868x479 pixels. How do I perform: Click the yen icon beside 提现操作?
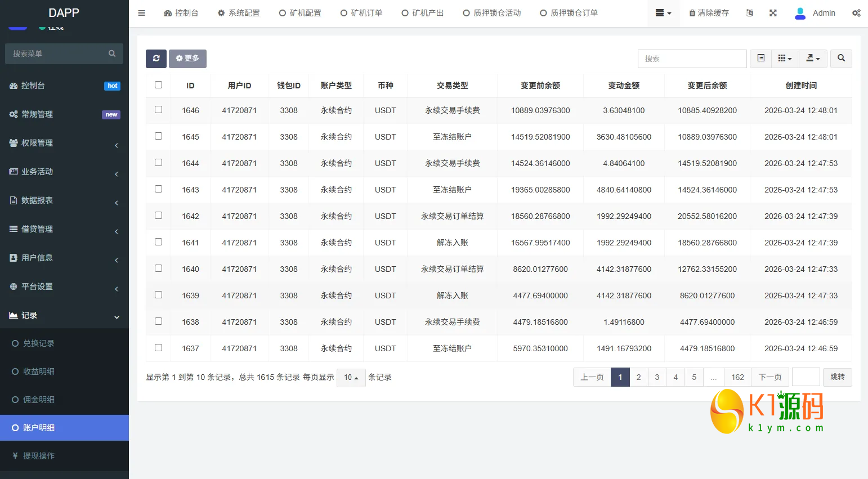click(15, 456)
